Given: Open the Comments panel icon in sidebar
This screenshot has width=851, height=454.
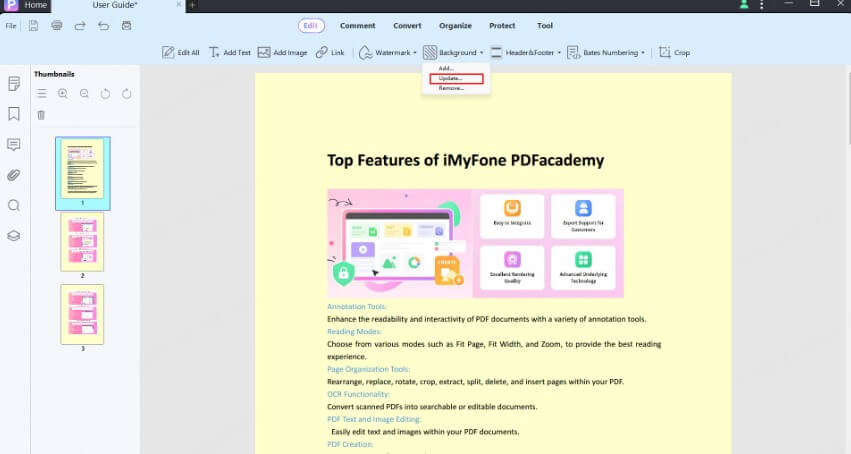Looking at the screenshot, I should click(14, 144).
